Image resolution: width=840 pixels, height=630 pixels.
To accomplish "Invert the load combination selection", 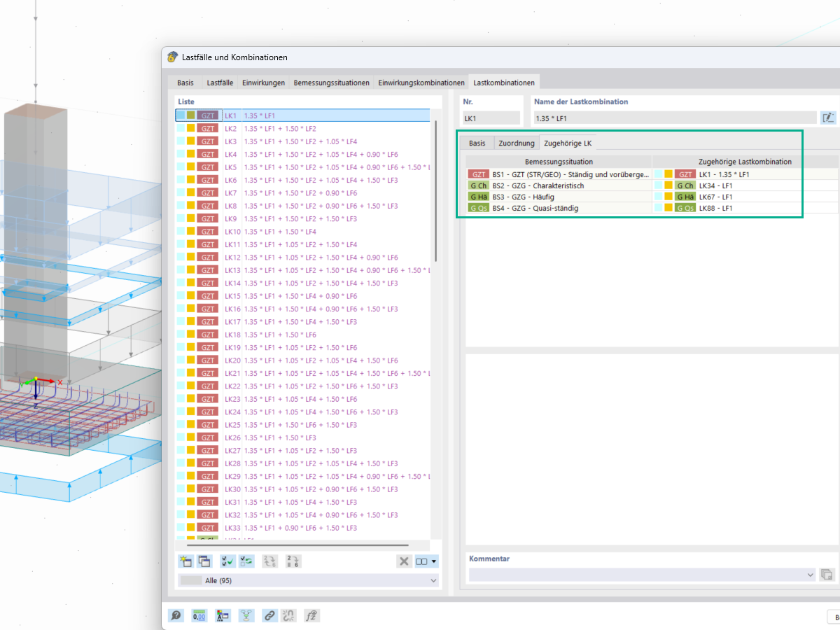I will (245, 561).
